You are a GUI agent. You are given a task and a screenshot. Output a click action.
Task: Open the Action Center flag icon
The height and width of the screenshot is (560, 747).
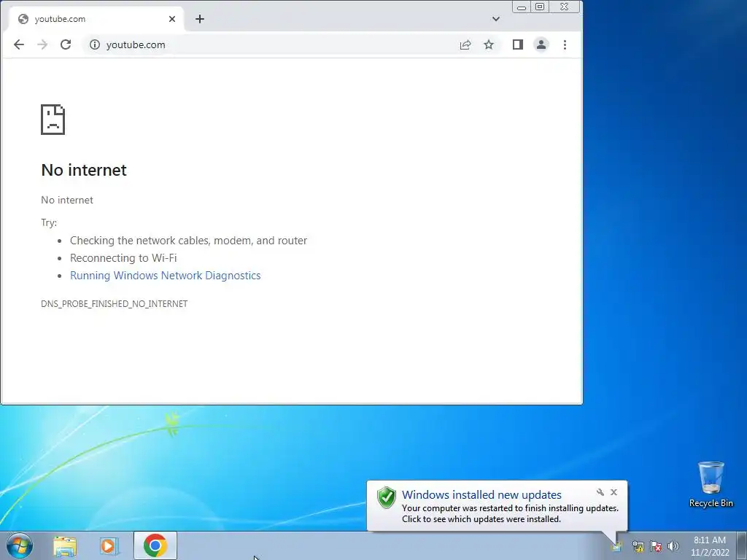click(656, 546)
